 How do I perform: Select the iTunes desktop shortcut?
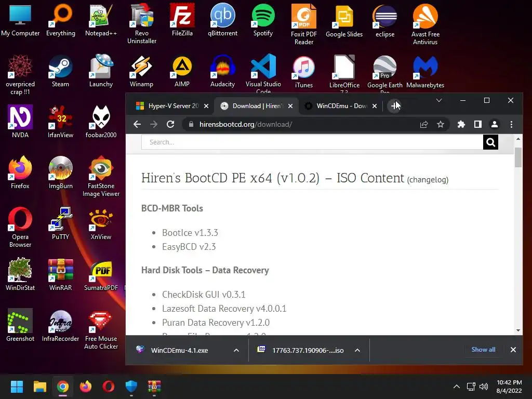tap(303, 72)
